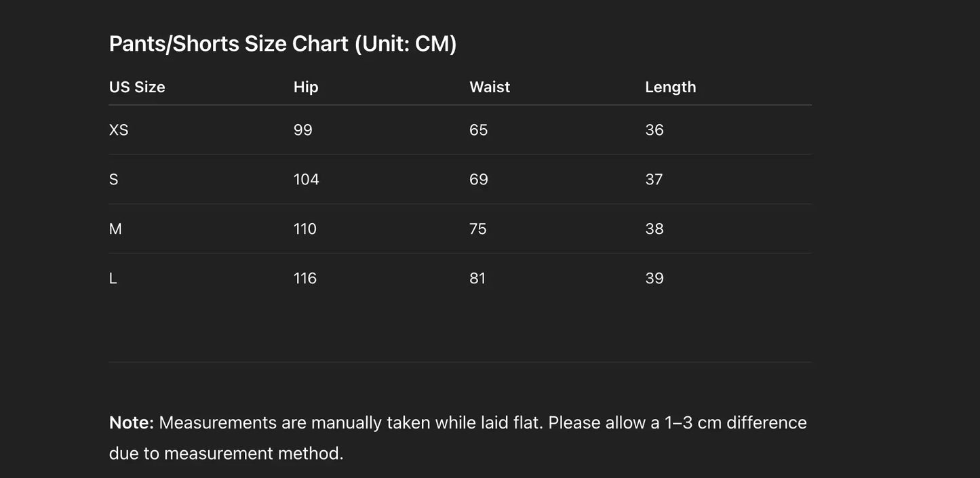Click the L length value 39

point(654,279)
